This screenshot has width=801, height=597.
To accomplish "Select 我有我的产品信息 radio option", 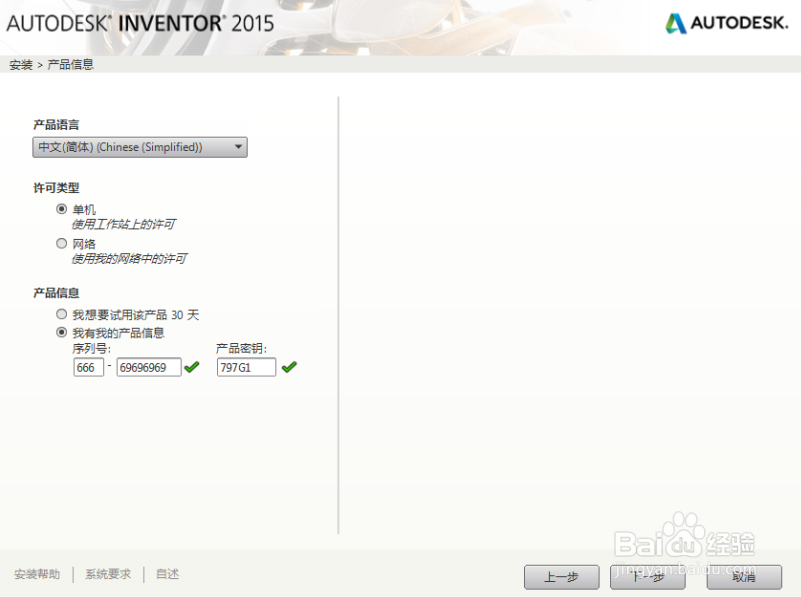I will (61, 332).
